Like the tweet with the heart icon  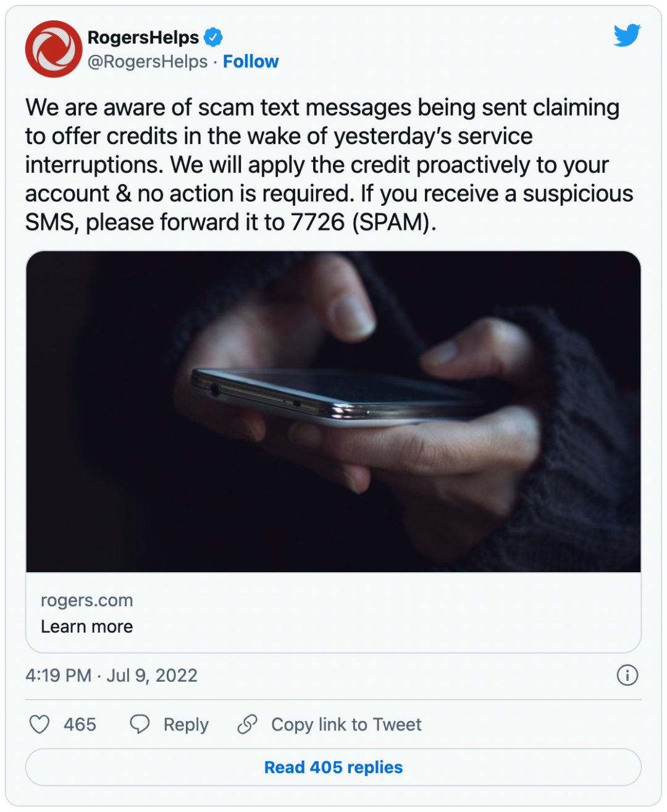(40, 724)
